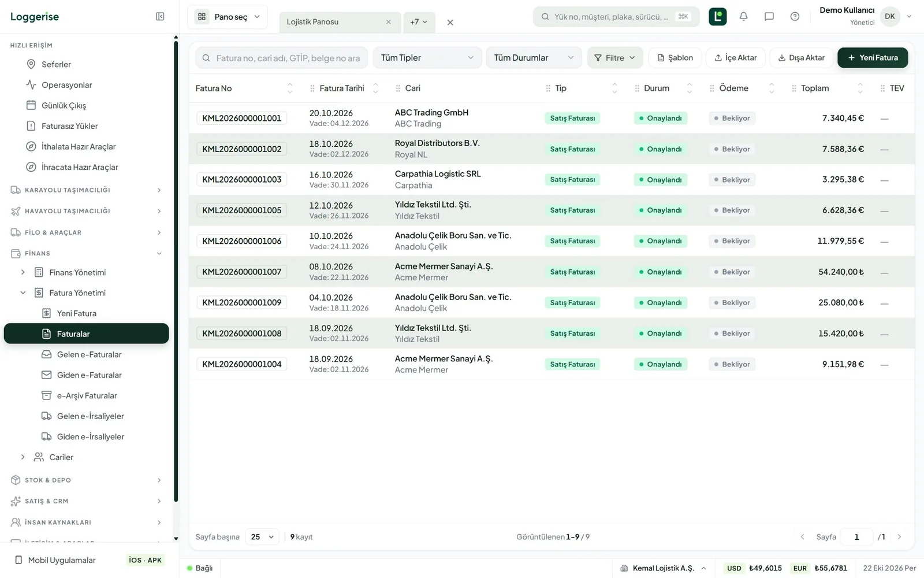Open Pano seç dropdown
This screenshot has width=924, height=578.
228,17
